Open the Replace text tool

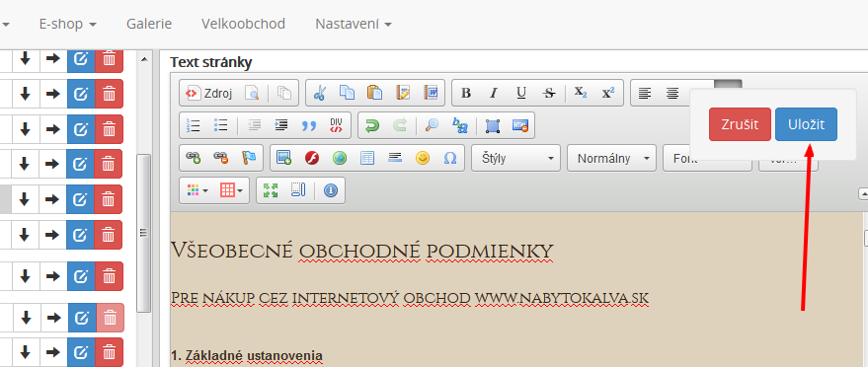459,125
